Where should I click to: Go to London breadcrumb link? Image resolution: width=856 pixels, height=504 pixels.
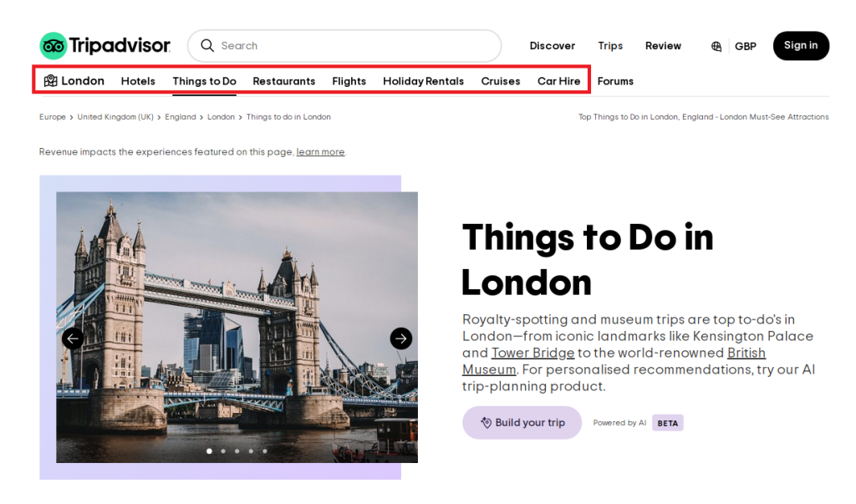221,117
